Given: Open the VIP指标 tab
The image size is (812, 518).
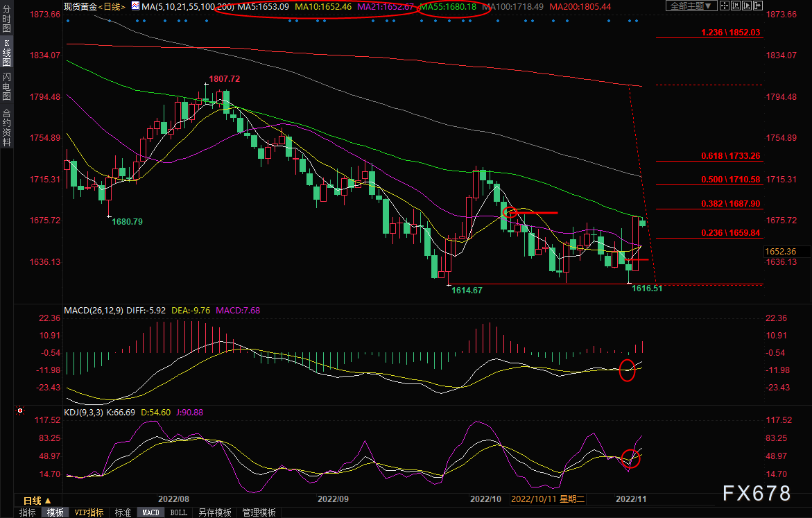Looking at the screenshot, I should tap(89, 512).
